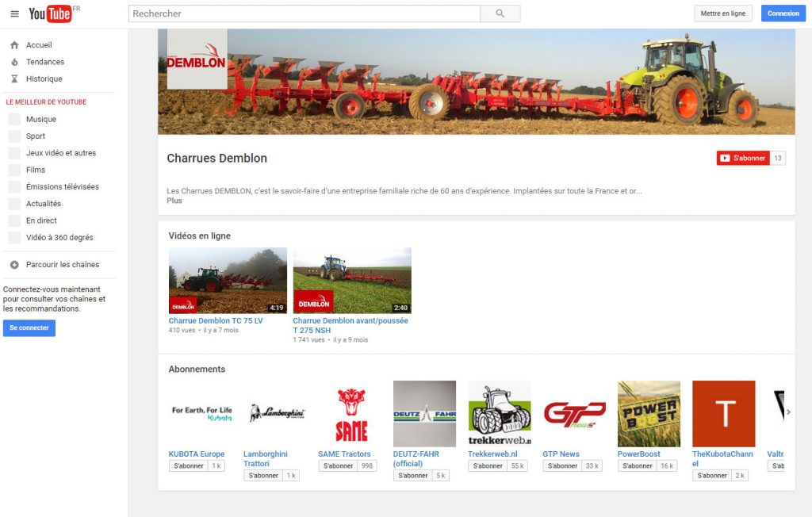Viewport: 812px width, 517px height.
Task: Play the 2:40 video thumbnail
Action: click(352, 280)
